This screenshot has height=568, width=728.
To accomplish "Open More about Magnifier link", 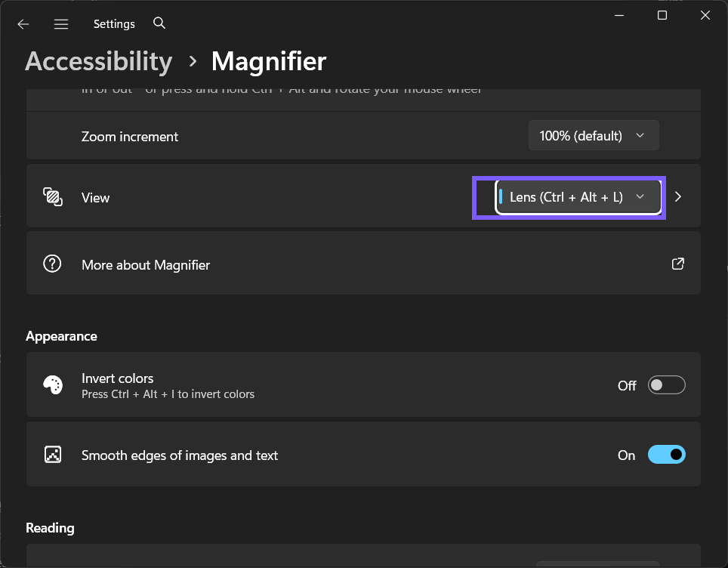I will (363, 264).
